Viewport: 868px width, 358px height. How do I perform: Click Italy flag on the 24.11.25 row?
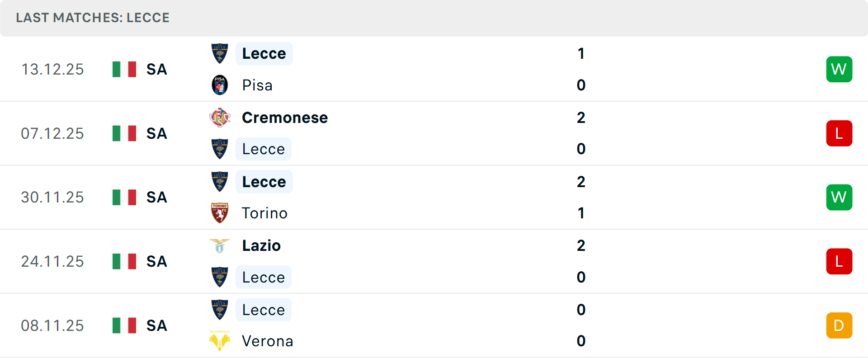tap(124, 261)
